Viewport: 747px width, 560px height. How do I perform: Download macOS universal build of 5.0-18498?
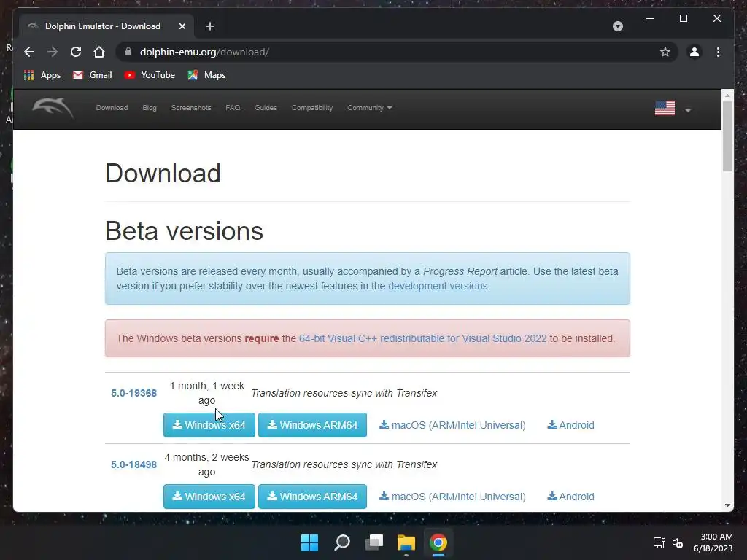[x=452, y=496]
